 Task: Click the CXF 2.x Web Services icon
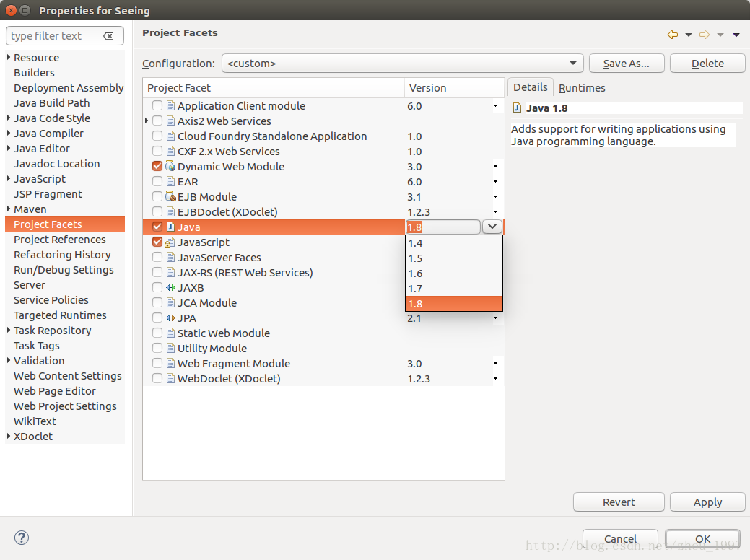(170, 151)
